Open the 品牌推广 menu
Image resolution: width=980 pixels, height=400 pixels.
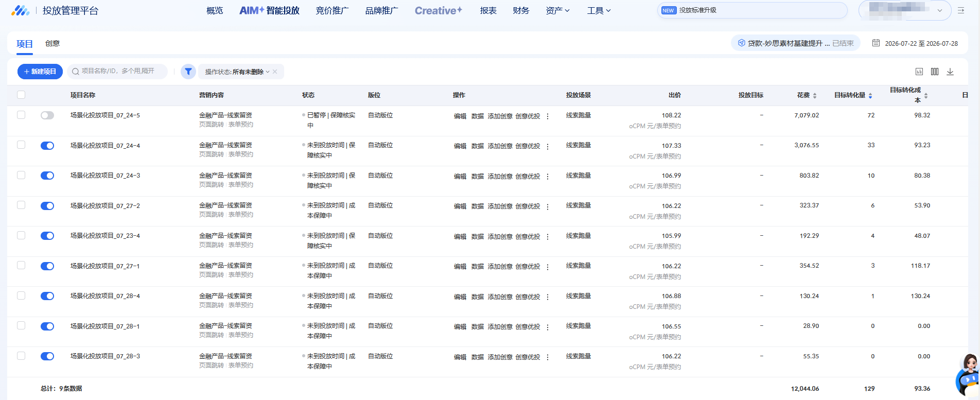point(381,10)
